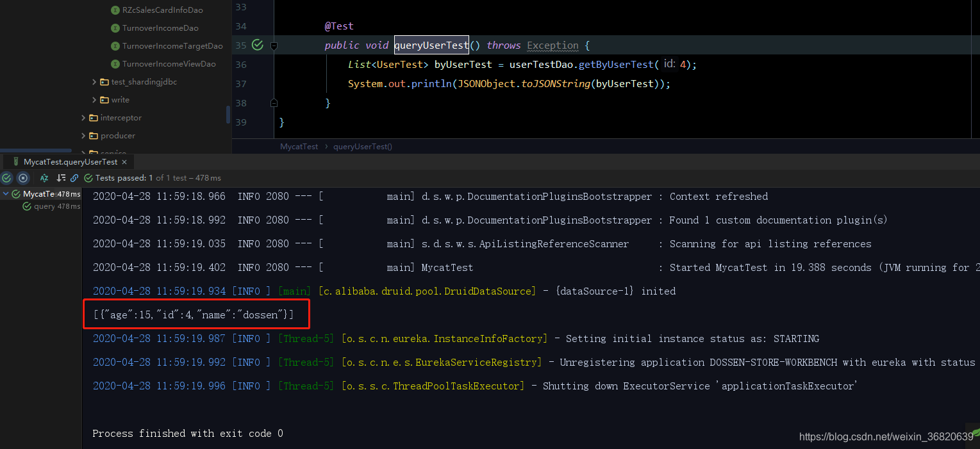980x449 pixels.
Task: Click the fold end marker at line 38
Action: [274, 102]
